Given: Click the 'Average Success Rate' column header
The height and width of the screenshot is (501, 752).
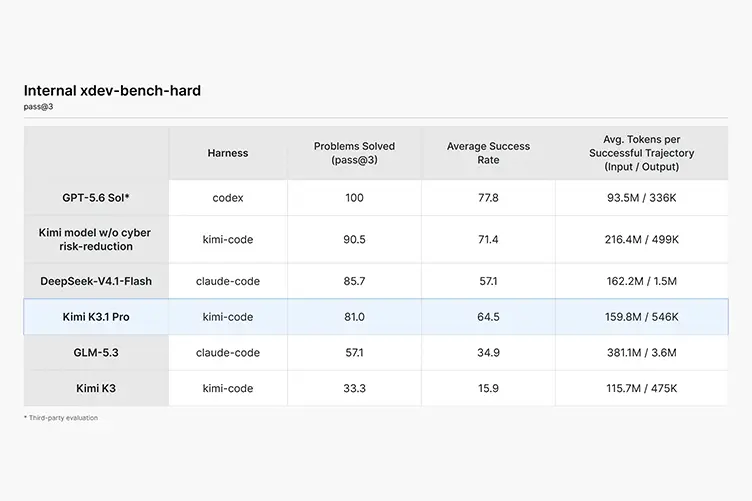Looking at the screenshot, I should (488, 153).
